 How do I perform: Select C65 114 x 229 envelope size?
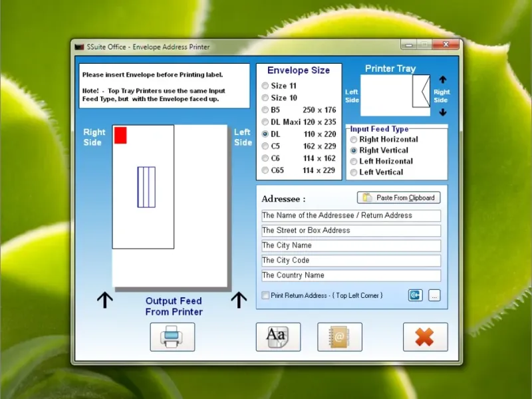click(299, 170)
